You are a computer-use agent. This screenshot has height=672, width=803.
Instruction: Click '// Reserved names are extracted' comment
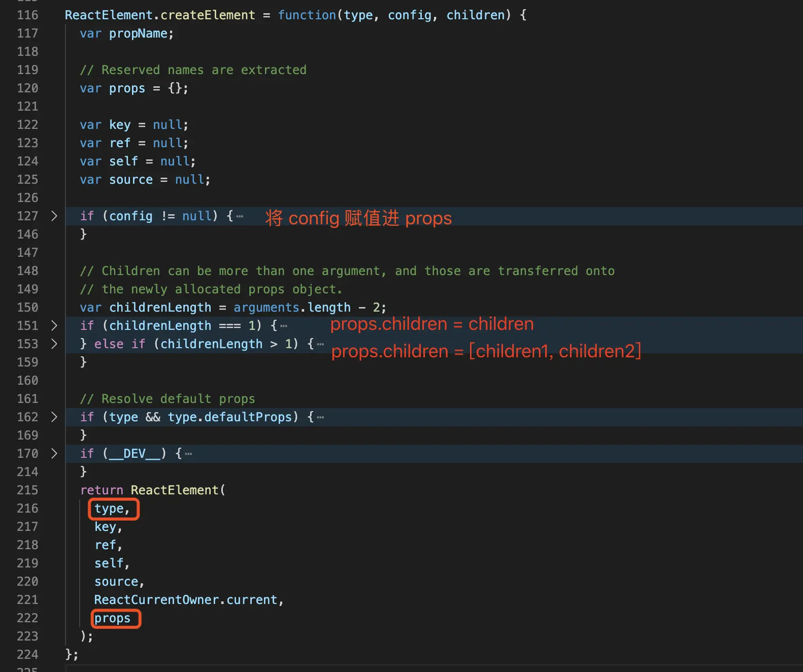pyautogui.click(x=193, y=70)
